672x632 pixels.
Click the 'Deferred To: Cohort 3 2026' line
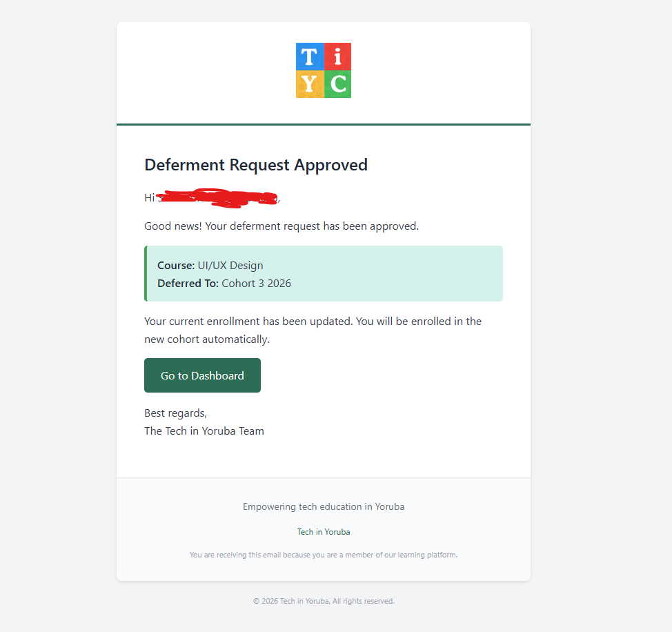224,283
